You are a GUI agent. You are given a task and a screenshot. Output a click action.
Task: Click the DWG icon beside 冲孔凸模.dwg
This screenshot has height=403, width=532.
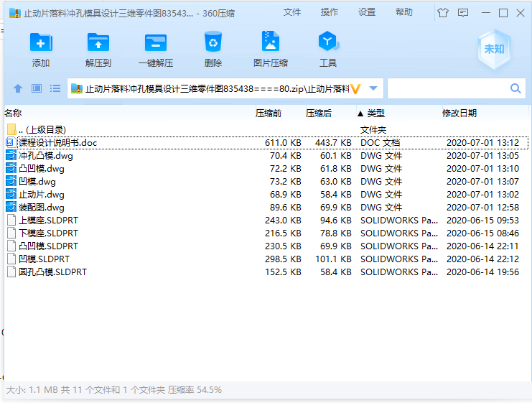(11, 155)
